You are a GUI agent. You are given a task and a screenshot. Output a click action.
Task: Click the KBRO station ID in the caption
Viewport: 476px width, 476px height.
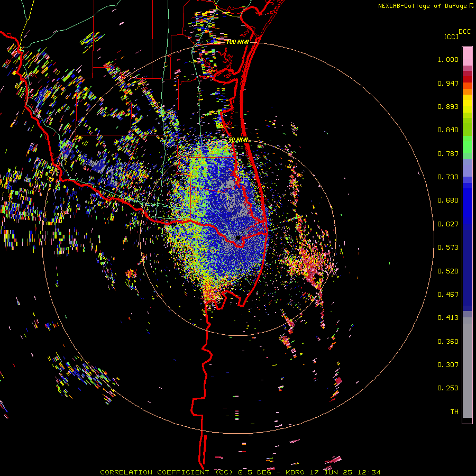[x=296, y=472]
